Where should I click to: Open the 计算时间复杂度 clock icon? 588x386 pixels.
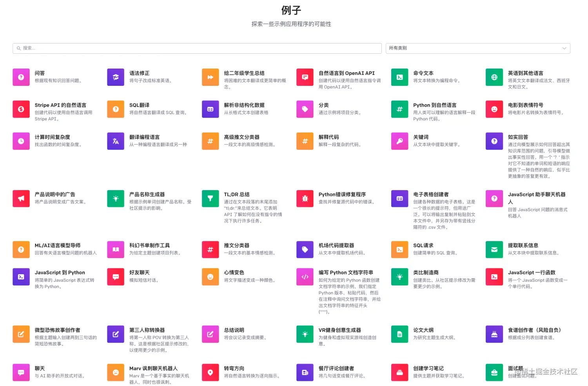21,141
